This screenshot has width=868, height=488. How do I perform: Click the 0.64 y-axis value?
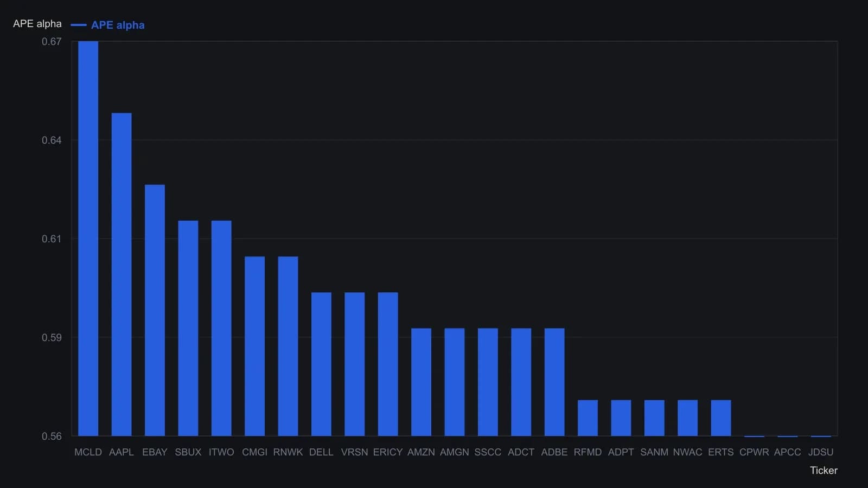pos(52,140)
